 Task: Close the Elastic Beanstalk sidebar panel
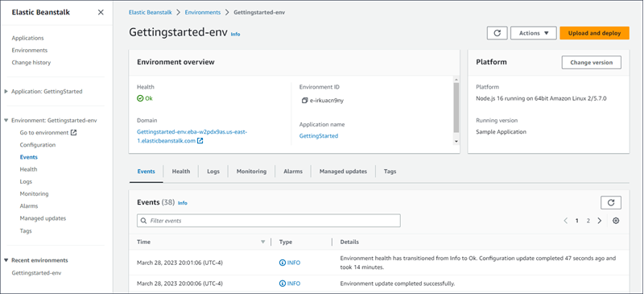click(101, 12)
